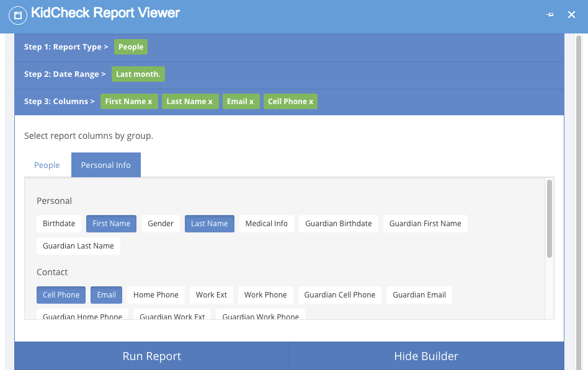Screen dimensions: 588x370
Task: Click the Hide Builder button
Action: click(426, 356)
